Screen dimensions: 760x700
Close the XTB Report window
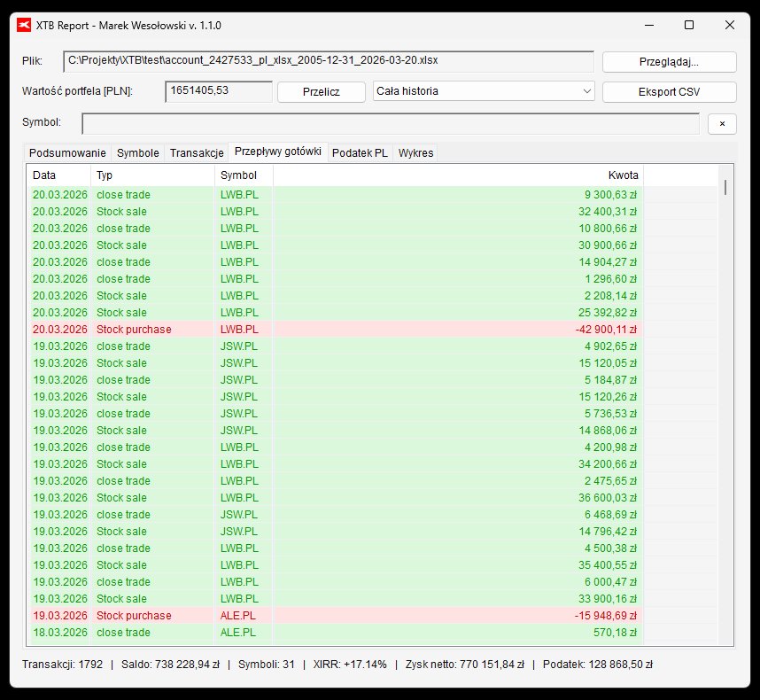click(x=730, y=25)
